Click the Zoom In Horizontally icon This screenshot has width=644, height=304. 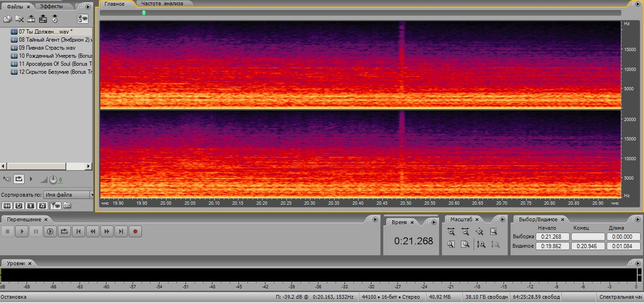(x=451, y=232)
